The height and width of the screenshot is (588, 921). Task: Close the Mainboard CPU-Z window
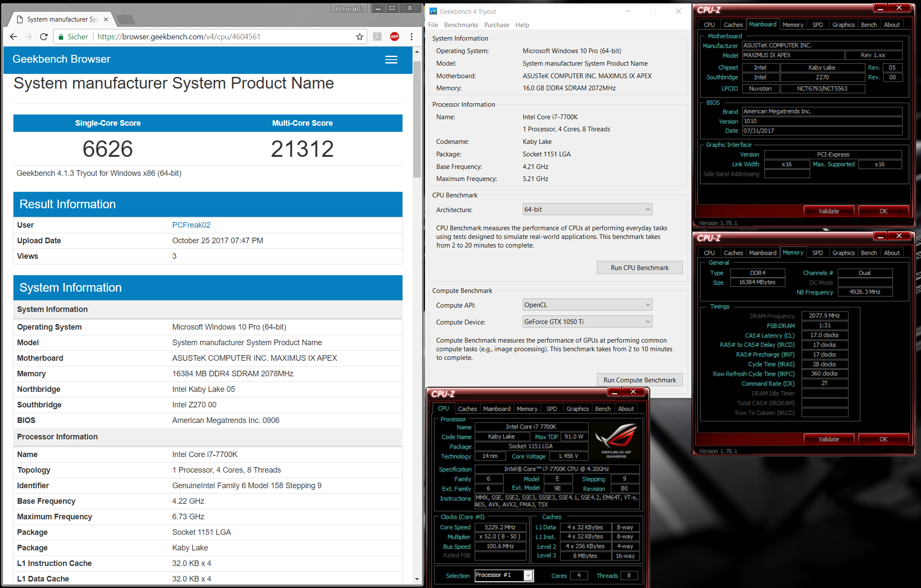click(899, 8)
